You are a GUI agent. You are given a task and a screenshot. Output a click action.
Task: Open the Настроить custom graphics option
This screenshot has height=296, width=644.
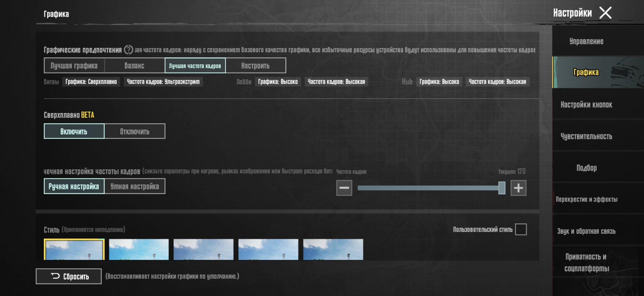(255, 66)
